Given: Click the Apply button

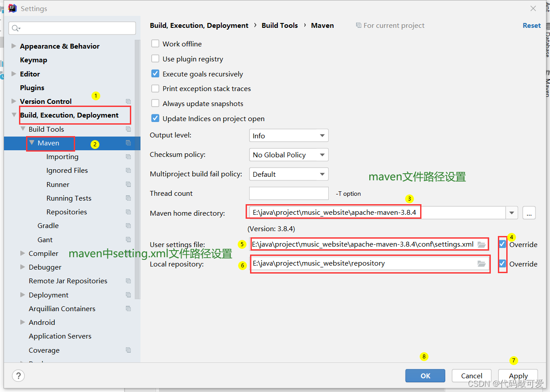Looking at the screenshot, I should pos(518,376).
